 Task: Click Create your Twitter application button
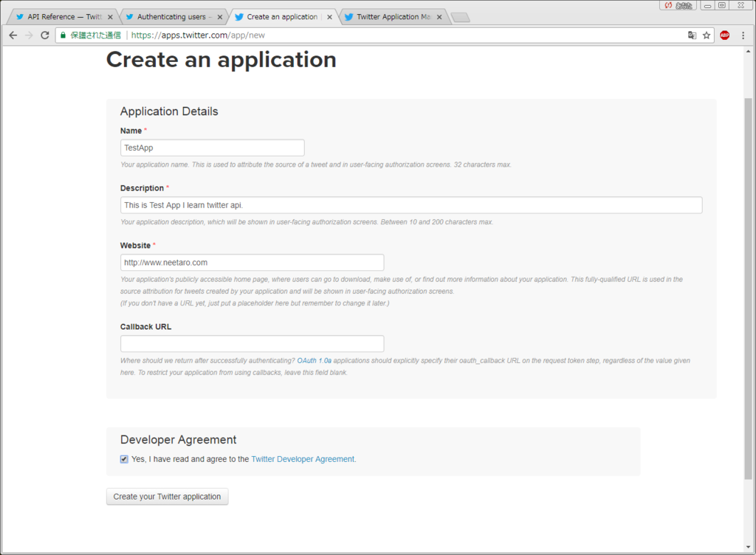pyautogui.click(x=167, y=497)
